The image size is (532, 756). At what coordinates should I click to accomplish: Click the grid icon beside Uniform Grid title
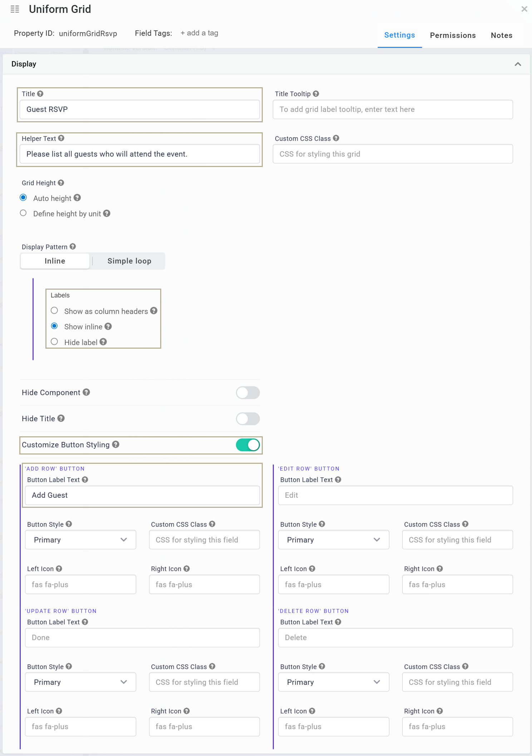15,9
